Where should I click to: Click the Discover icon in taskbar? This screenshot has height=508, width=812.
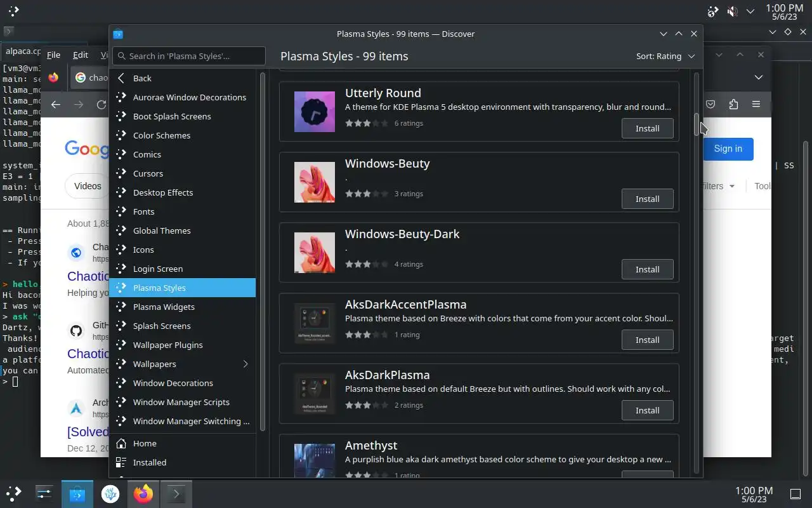click(x=77, y=493)
